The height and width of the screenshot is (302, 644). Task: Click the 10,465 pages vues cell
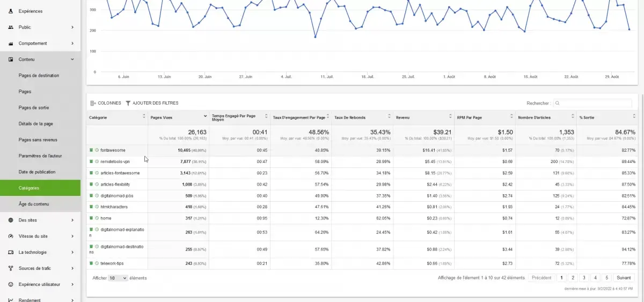179,150
